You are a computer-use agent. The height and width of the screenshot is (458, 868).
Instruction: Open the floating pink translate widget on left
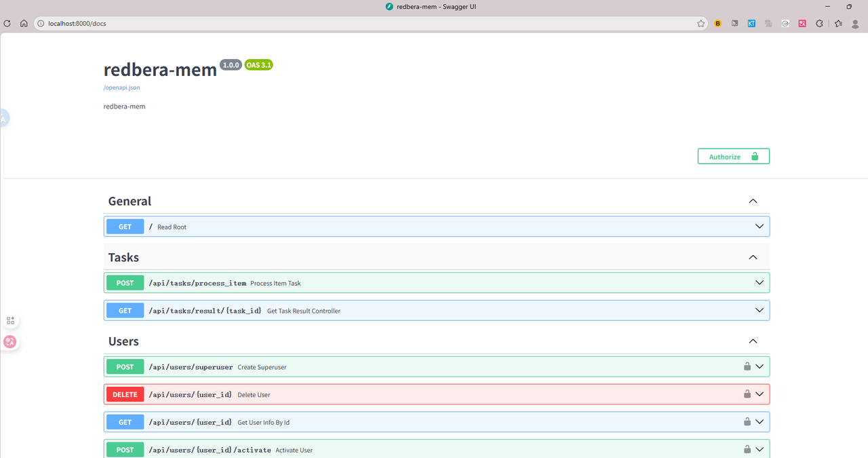10,342
